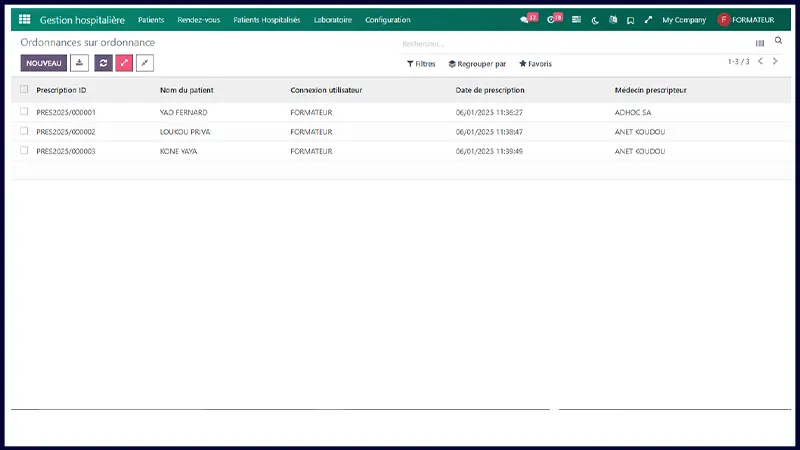The image size is (800, 450).
Task: Go to previous page with left chevron
Action: 760,61
